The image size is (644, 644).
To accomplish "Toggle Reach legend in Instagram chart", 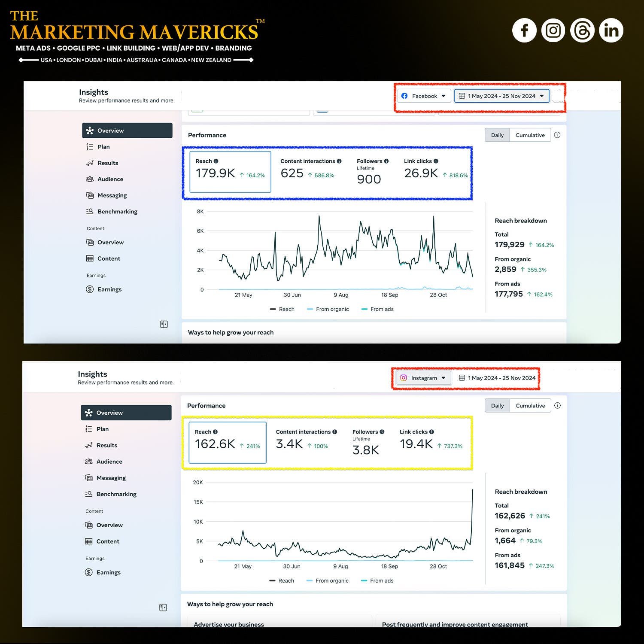I will [x=282, y=580].
